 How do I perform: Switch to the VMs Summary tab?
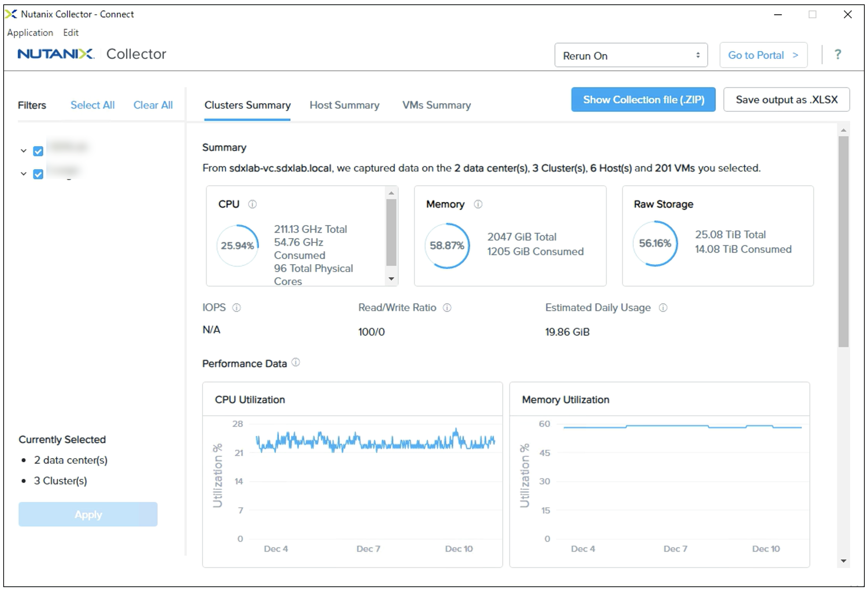436,105
